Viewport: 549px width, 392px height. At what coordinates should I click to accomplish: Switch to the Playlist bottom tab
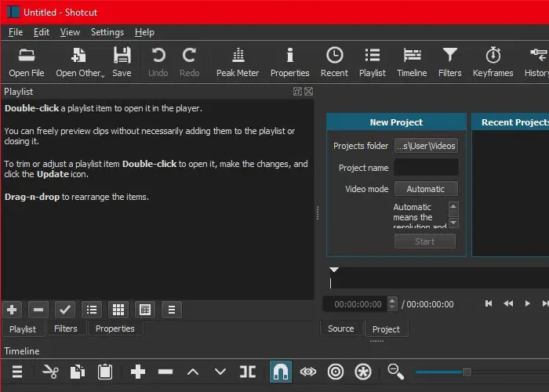(23, 329)
